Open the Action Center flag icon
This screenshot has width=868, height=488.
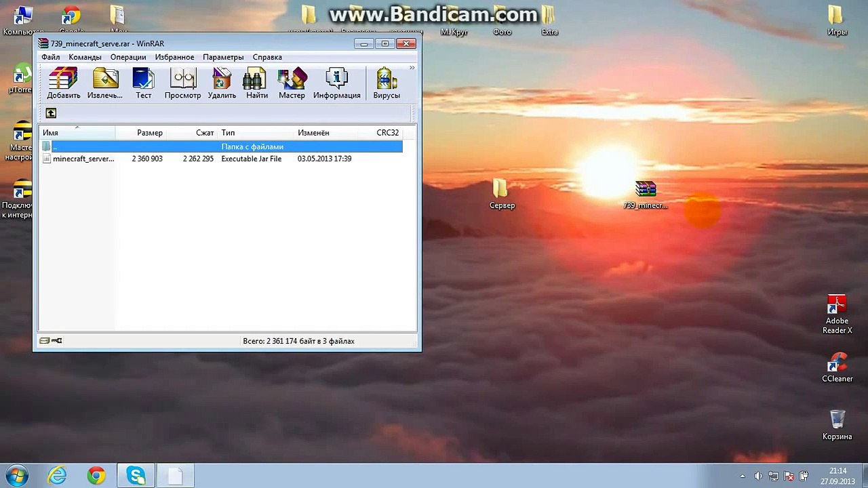pos(789,476)
